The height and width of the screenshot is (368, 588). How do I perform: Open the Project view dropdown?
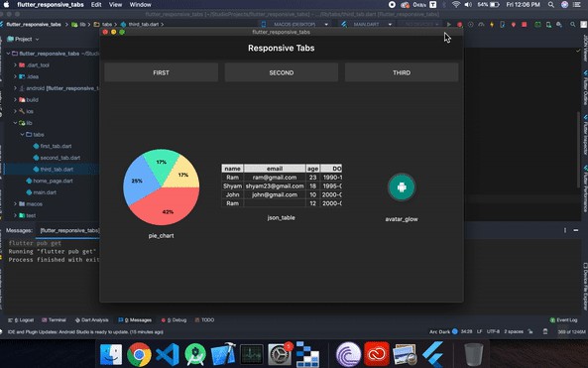pyautogui.click(x=23, y=39)
